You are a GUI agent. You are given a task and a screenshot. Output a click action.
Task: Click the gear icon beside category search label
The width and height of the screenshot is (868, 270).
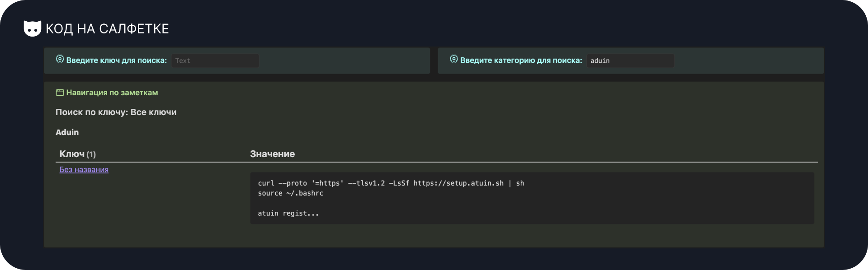[454, 59]
